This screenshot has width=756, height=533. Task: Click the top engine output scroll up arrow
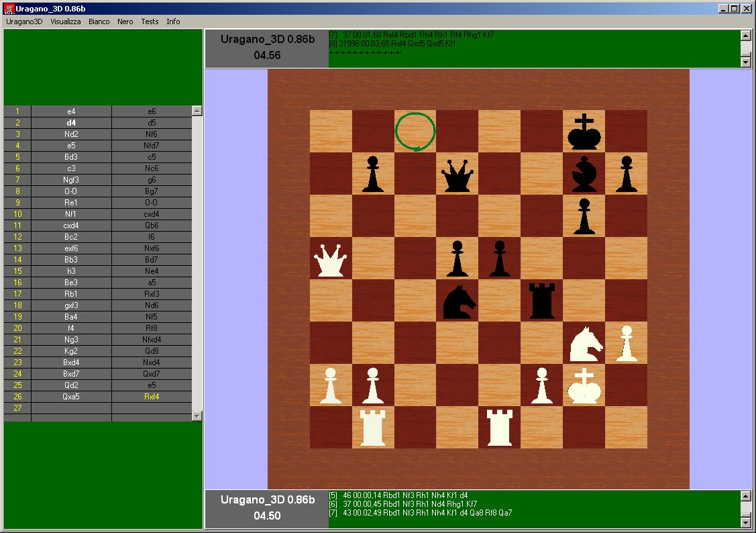tap(745, 35)
